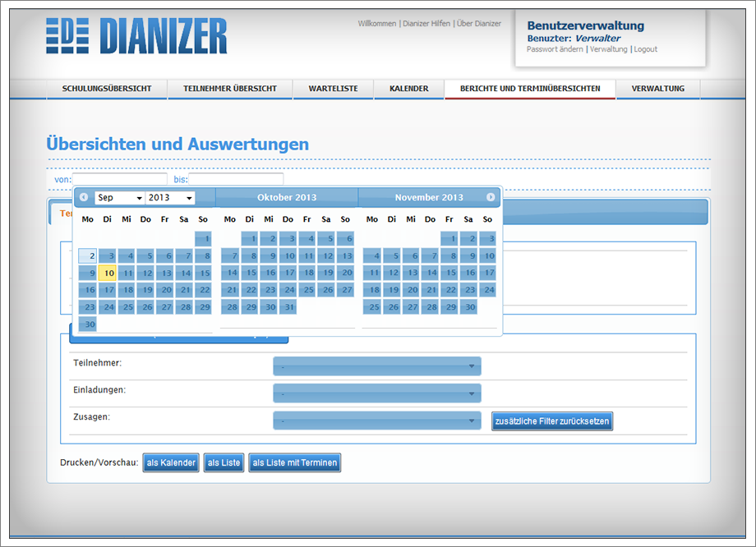Open the Willkommen link
This screenshot has width=756, height=547.
coord(377,23)
